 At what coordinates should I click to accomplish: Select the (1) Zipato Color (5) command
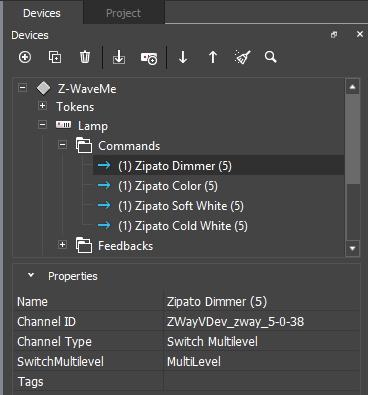pos(168,186)
